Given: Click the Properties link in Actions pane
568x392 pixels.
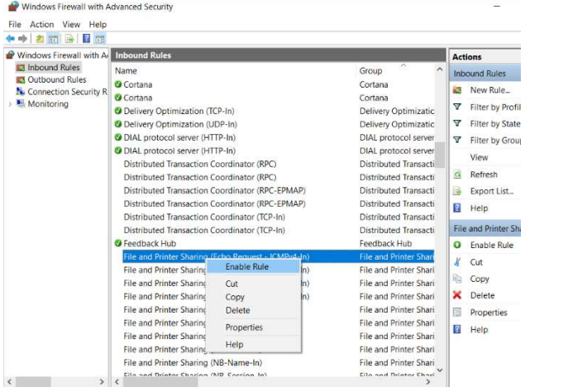Looking at the screenshot, I should pos(489,313).
